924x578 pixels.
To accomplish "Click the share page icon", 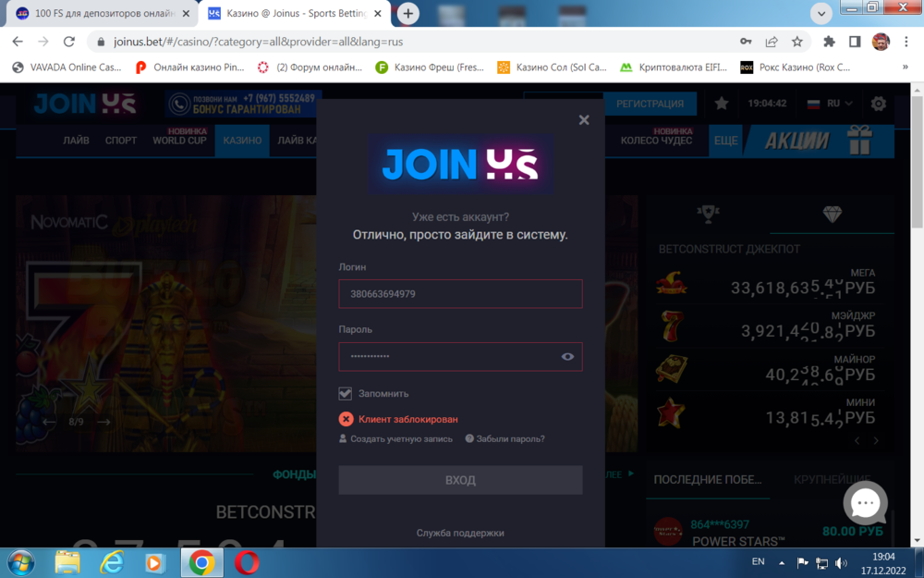I will pyautogui.click(x=772, y=42).
